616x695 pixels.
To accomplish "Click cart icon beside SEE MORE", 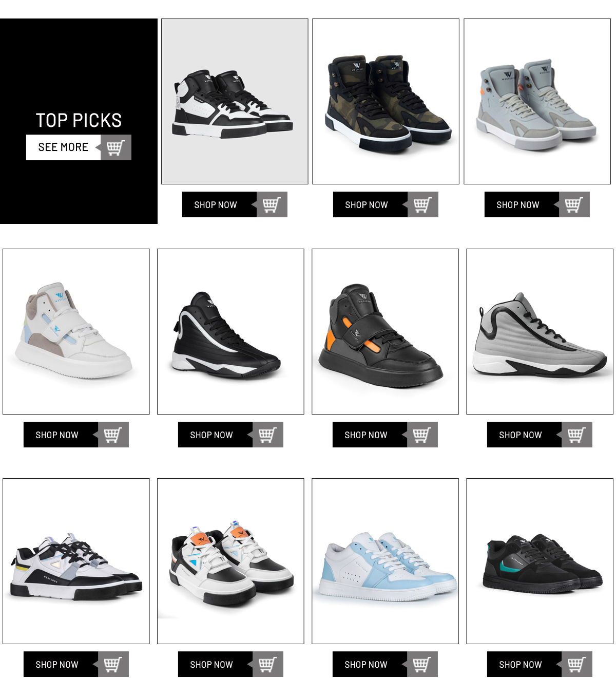I will click(116, 147).
